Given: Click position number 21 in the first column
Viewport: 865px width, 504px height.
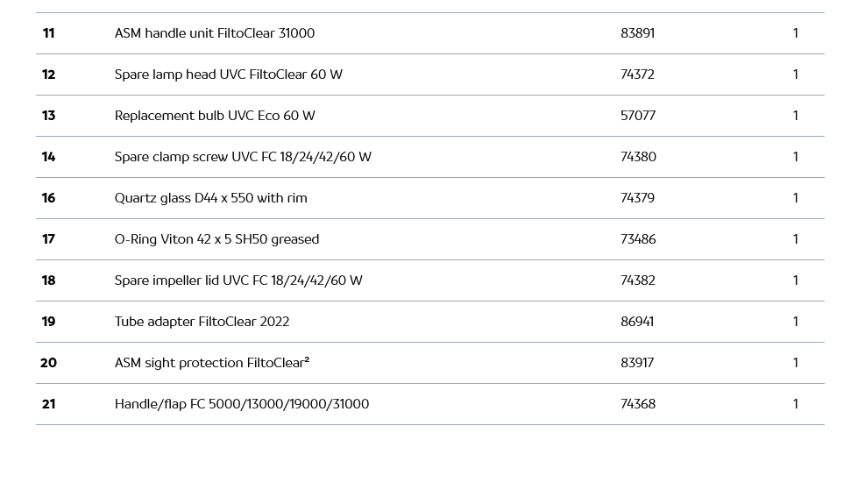Looking at the screenshot, I should click(x=48, y=404).
